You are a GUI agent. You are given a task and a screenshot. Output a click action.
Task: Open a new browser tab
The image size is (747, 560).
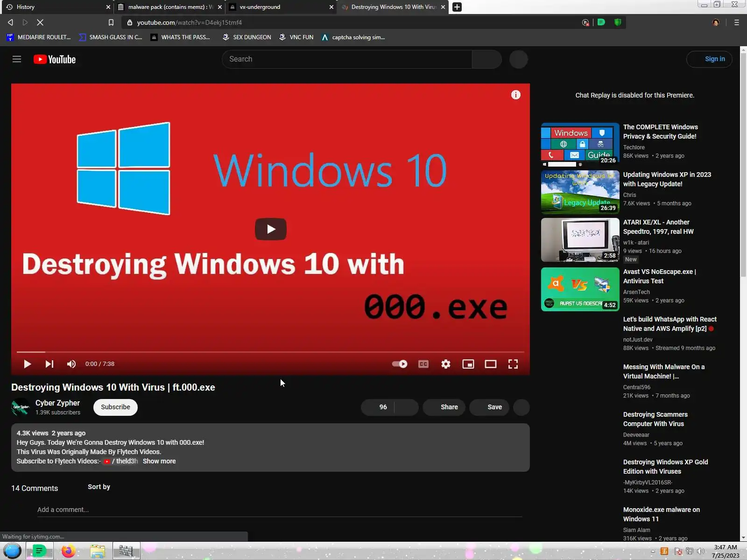click(x=457, y=7)
